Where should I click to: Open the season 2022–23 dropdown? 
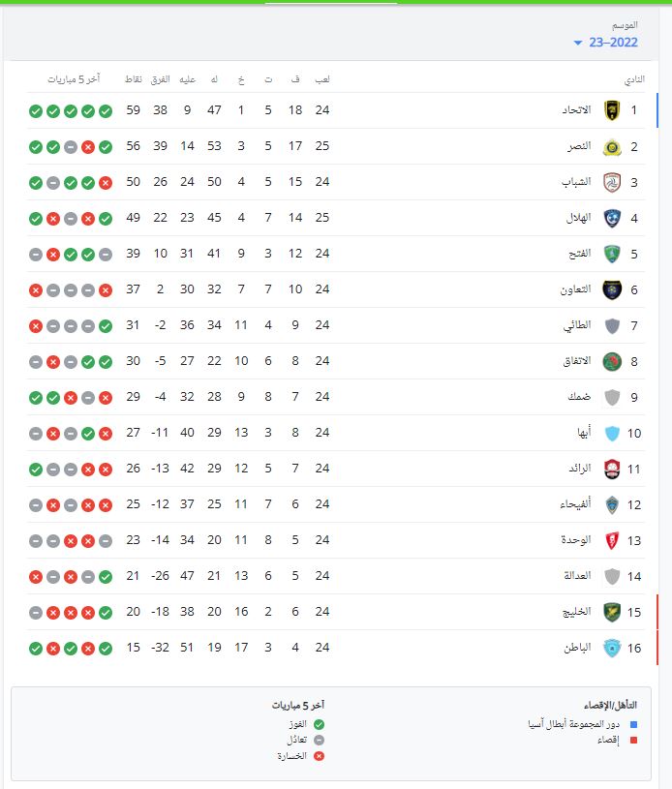pyautogui.click(x=605, y=43)
